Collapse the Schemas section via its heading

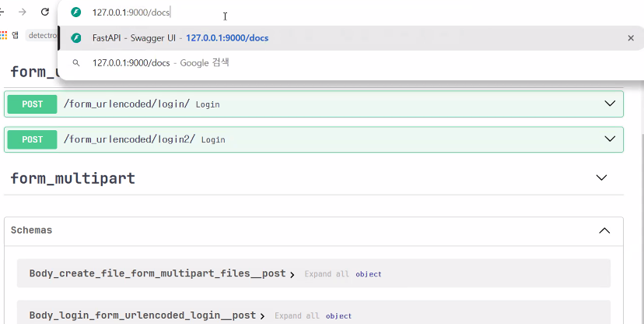point(31,230)
